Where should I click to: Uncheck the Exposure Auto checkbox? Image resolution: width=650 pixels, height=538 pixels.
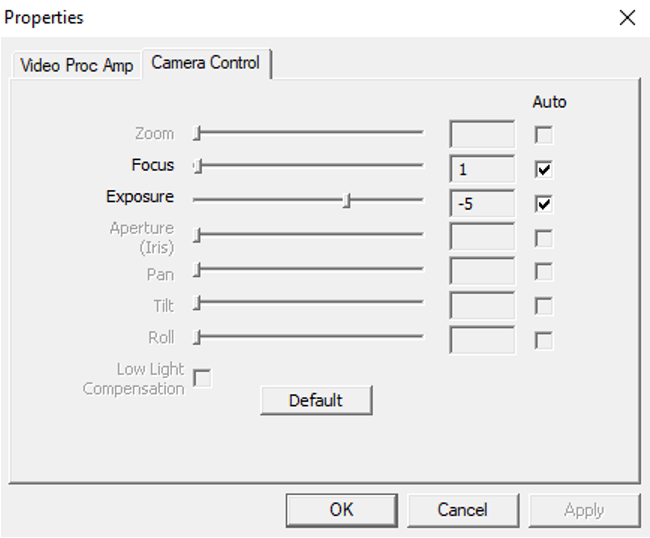point(543,204)
